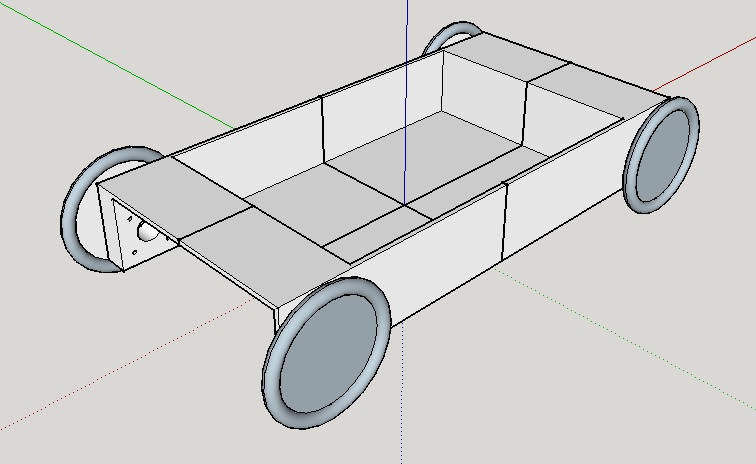Select the nearest front wheel hub disc
Image resolution: width=756 pixels, height=464 pixels.
point(328,355)
